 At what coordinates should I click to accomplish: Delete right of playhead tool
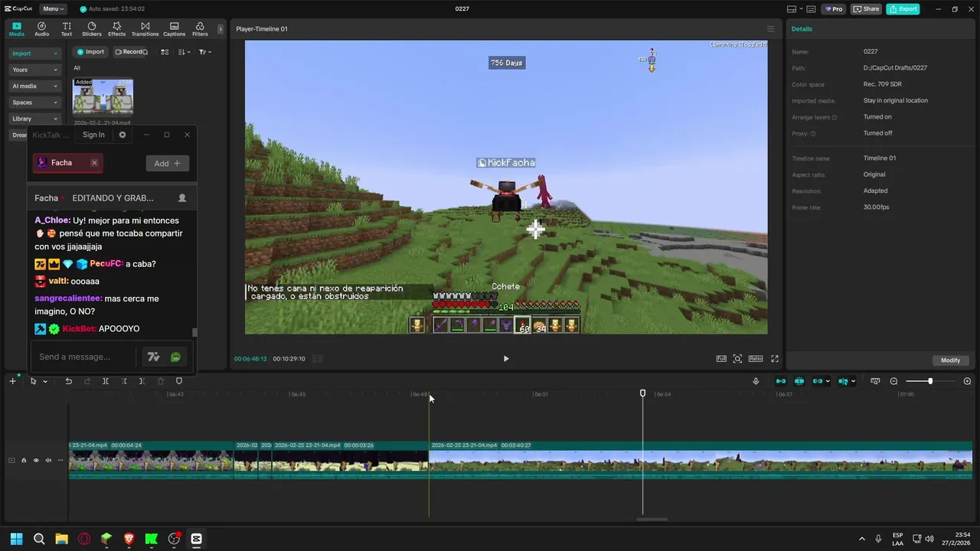click(142, 381)
